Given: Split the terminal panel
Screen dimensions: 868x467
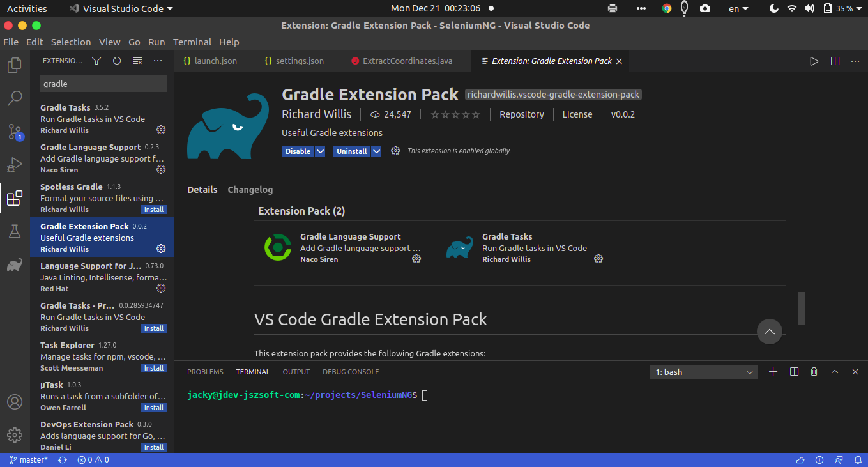Looking at the screenshot, I should pos(794,371).
